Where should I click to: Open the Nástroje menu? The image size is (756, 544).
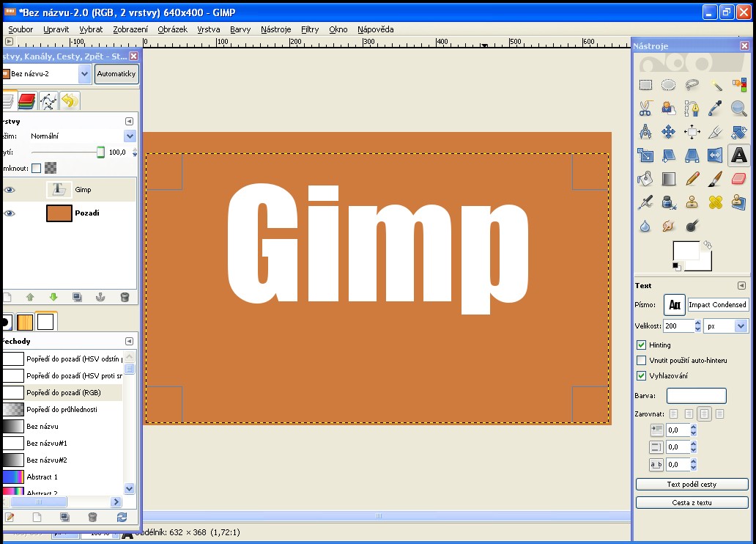[275, 29]
